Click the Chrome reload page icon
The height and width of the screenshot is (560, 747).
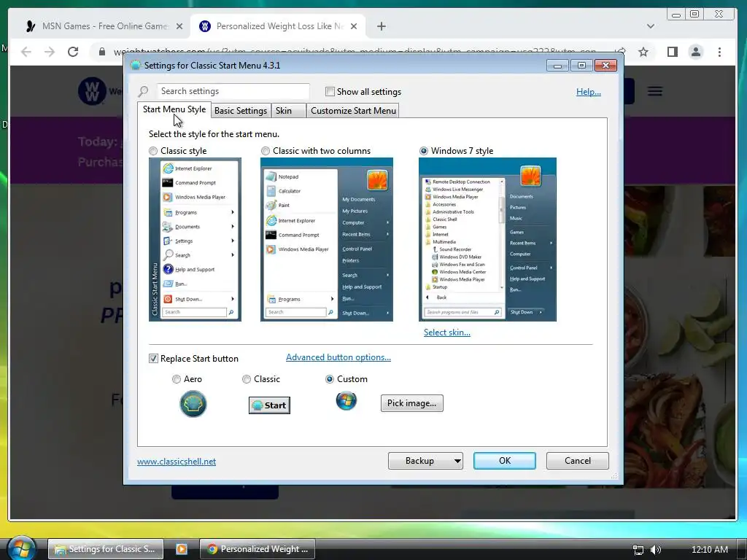[x=73, y=52]
